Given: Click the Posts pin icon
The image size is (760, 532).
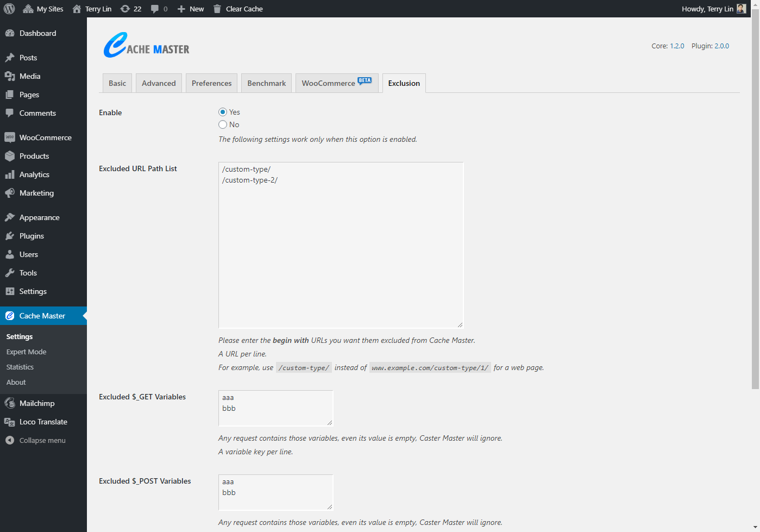Looking at the screenshot, I should (x=10, y=58).
